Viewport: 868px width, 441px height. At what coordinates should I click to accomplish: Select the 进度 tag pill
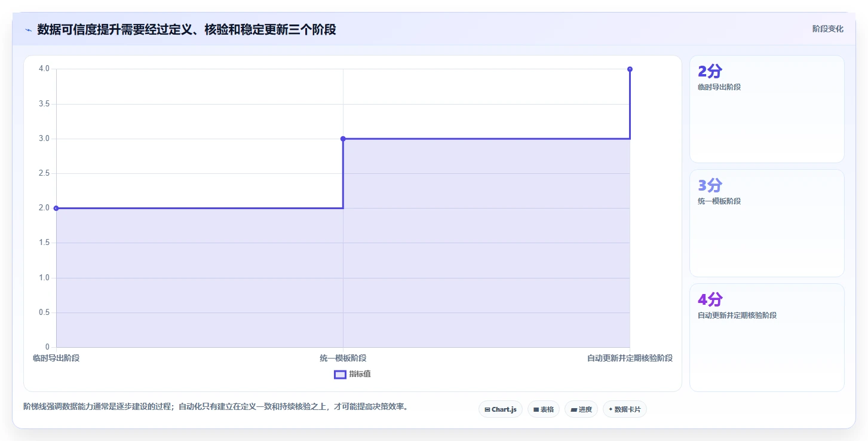pyautogui.click(x=581, y=409)
